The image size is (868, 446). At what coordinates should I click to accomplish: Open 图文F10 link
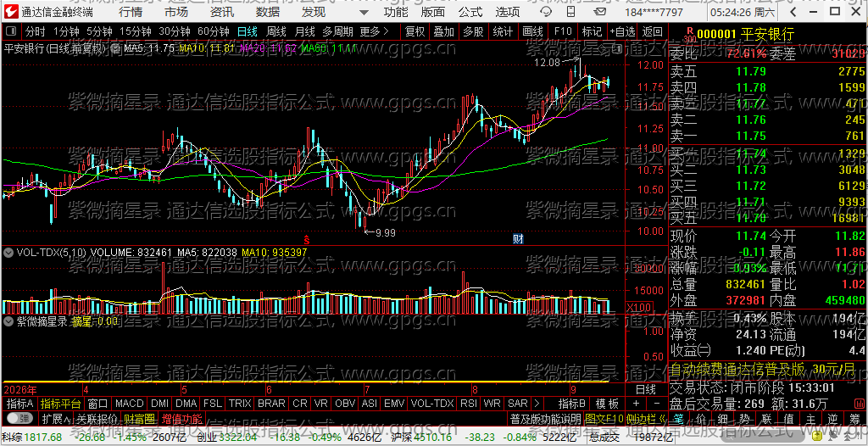click(x=604, y=418)
